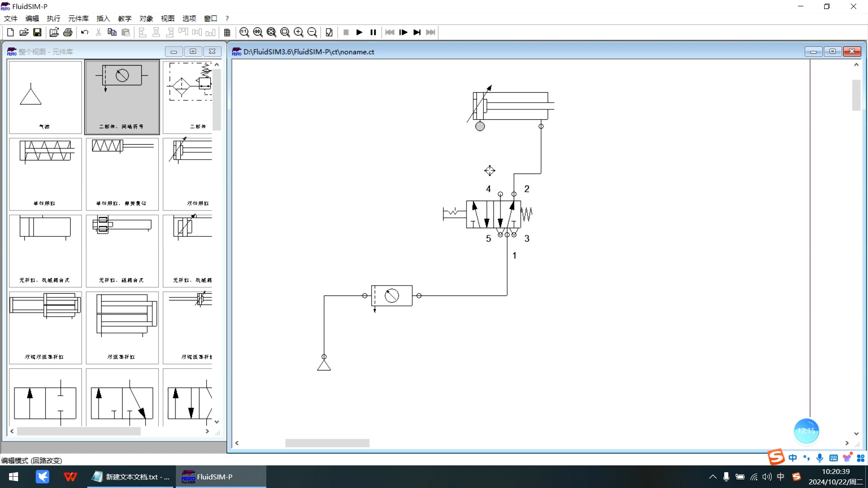Start simulation with the Play button
This screenshot has width=868, height=488.
coord(359,32)
